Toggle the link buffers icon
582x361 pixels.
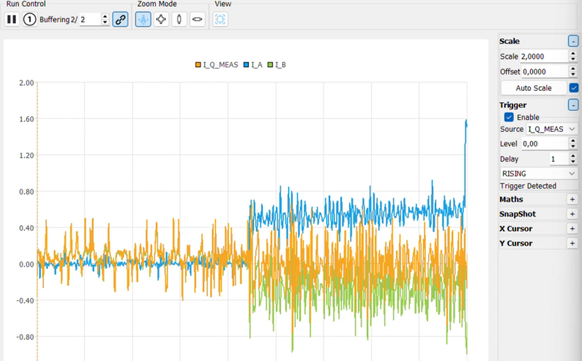click(x=120, y=19)
